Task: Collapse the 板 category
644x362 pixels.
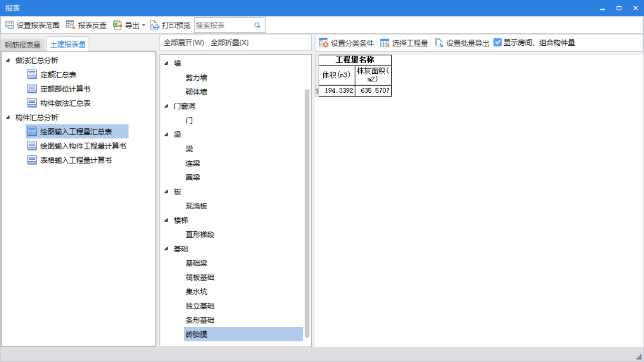Action: (x=166, y=192)
